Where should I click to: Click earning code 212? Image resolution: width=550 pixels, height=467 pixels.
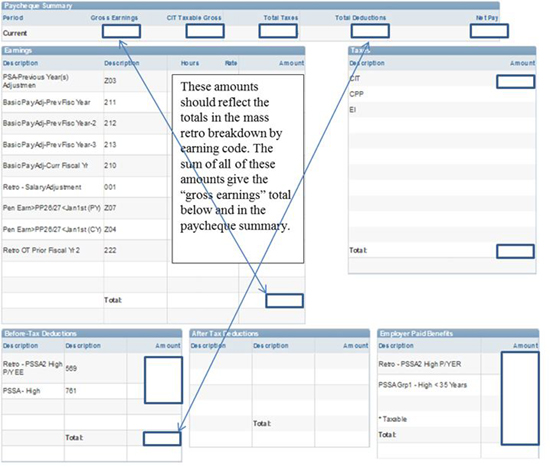[110, 123]
